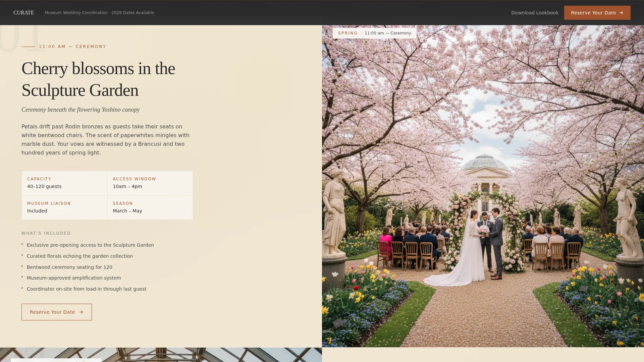644x362 pixels.
Task: Click the Ceremony beneath the flowering Yoshino canopy subtitle
Action: tap(80, 110)
